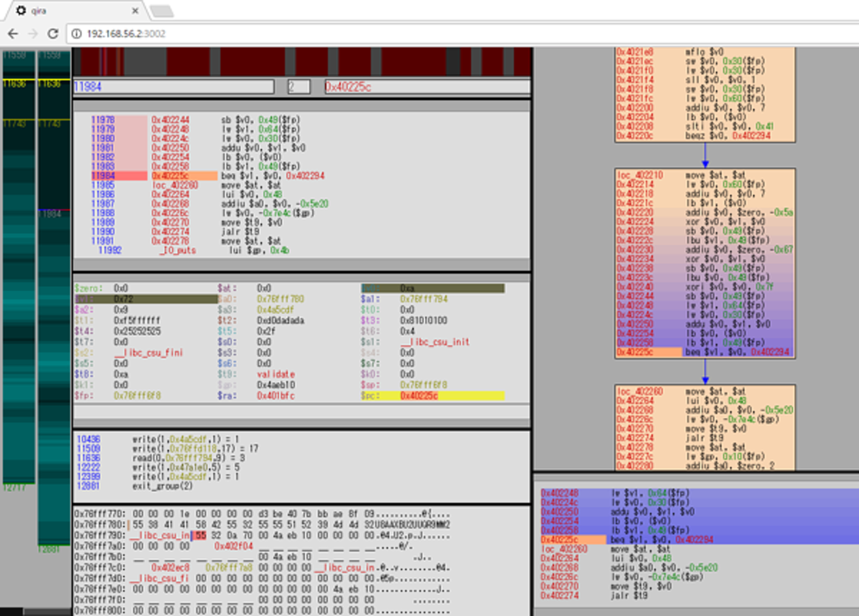Jump to change 11978 in instruction list

[x=102, y=120]
